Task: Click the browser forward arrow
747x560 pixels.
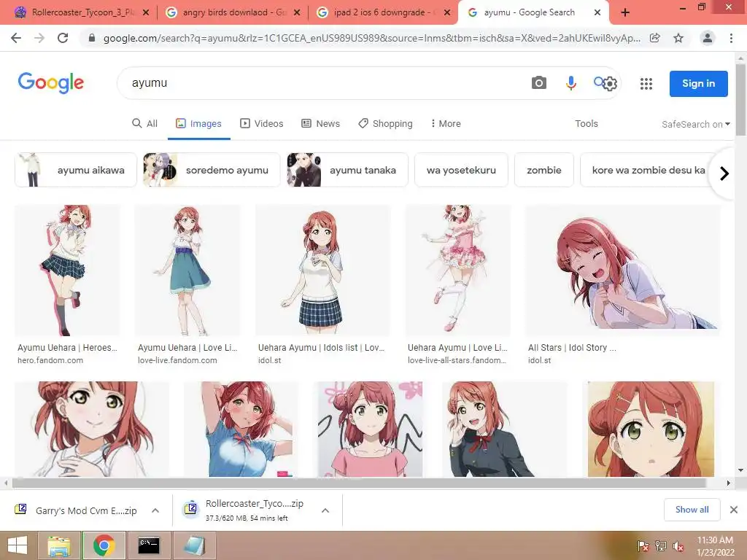Action: [39, 38]
